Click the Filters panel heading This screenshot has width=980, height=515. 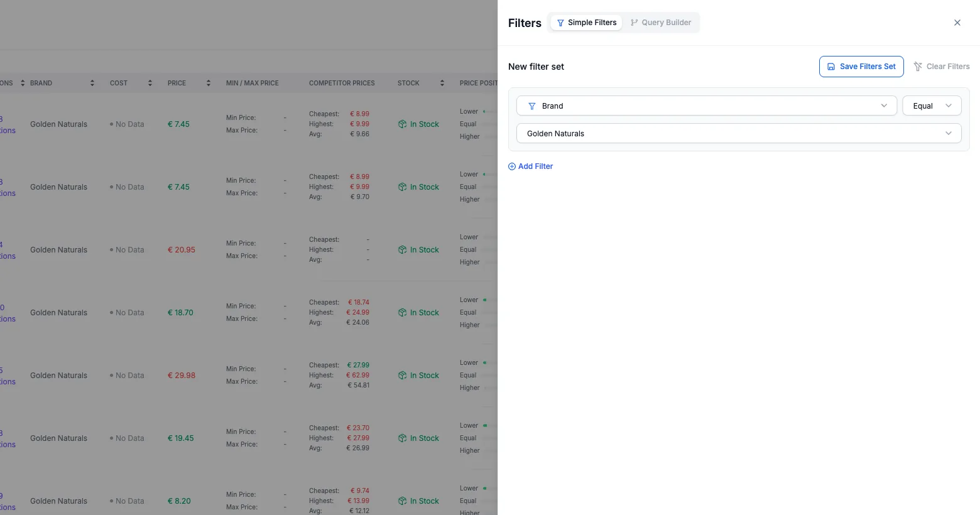525,23
